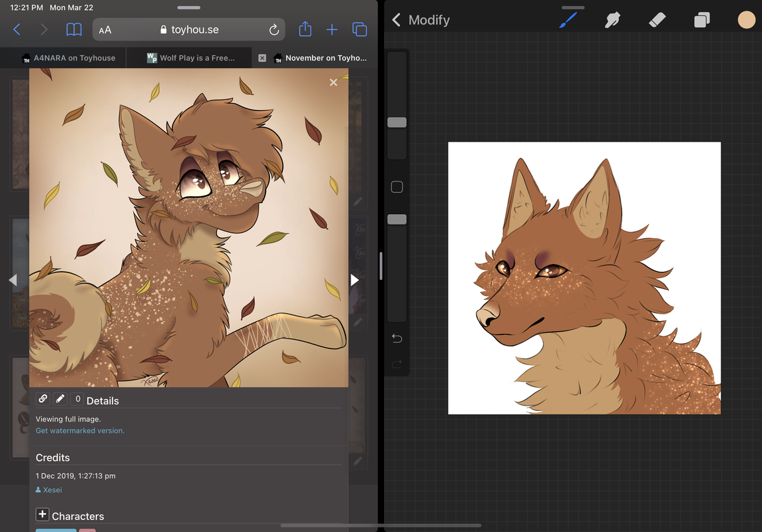The image size is (762, 532).
Task: Open the Procreate layers panel
Action: click(701, 20)
